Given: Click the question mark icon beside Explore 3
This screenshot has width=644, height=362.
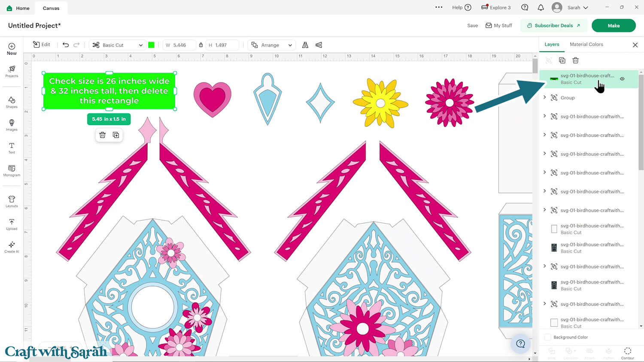Looking at the screenshot, I should pos(525,7).
